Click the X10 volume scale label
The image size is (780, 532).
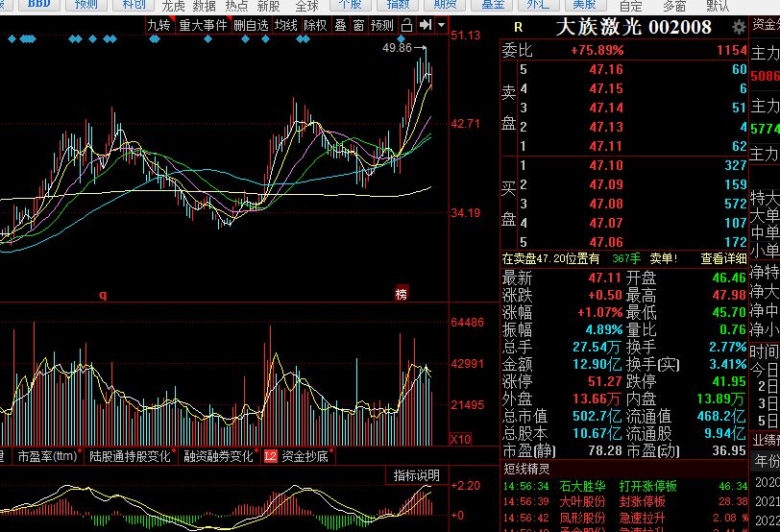(x=461, y=440)
